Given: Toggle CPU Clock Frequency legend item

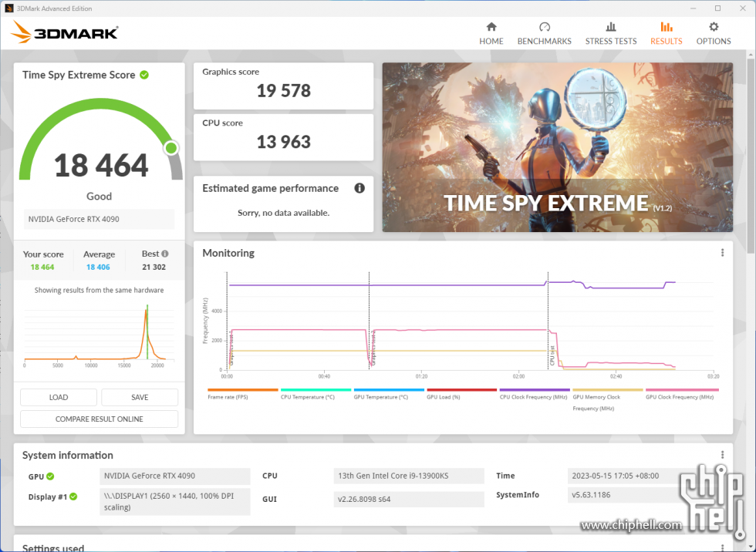Looking at the screenshot, I should (535, 394).
